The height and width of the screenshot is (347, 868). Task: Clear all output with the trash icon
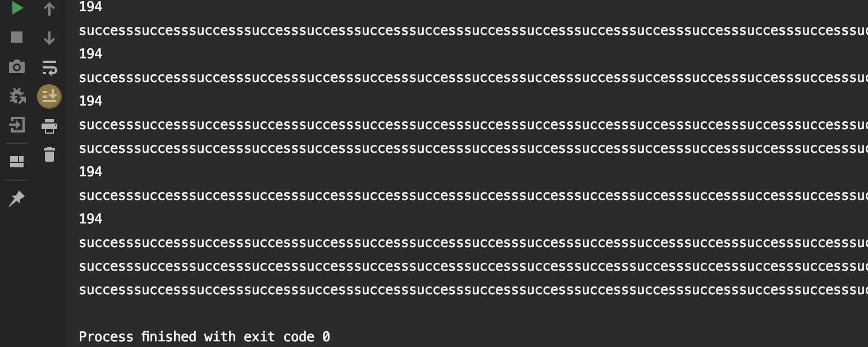coord(49,154)
